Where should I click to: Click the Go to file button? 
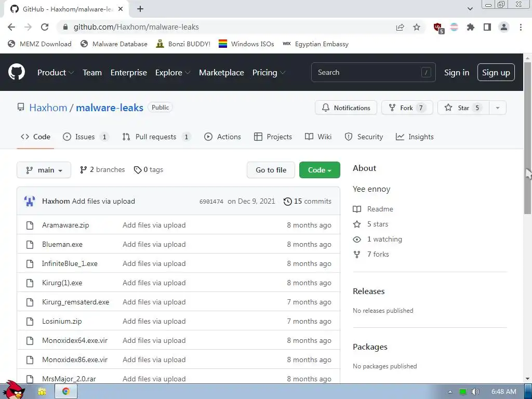tap(271, 170)
